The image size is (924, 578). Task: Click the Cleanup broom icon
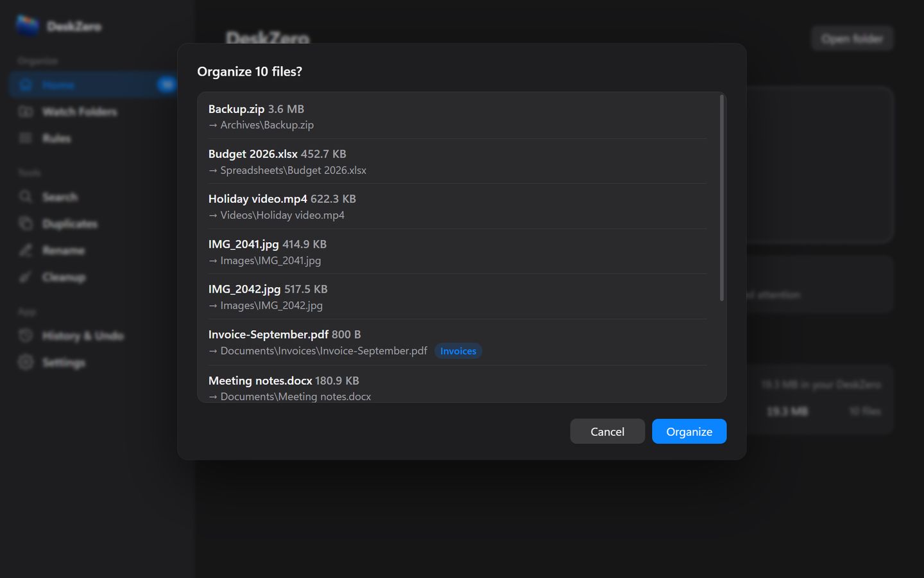[x=26, y=277]
